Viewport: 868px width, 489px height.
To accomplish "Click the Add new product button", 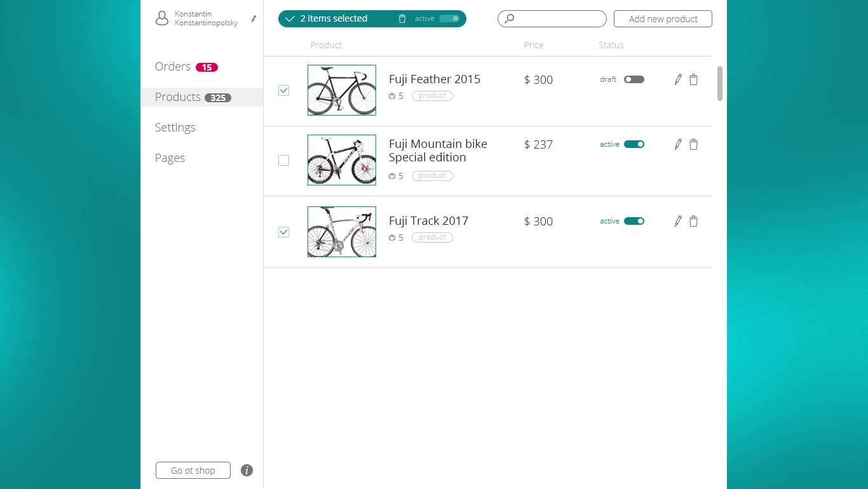I will 663,19.
